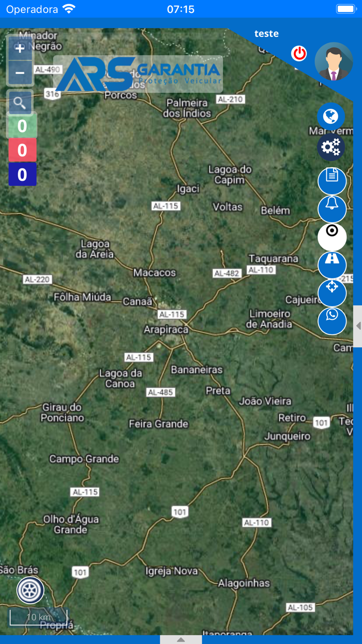Open the user profile avatar
Image resolution: width=362 pixels, height=644 pixels.
(334, 61)
